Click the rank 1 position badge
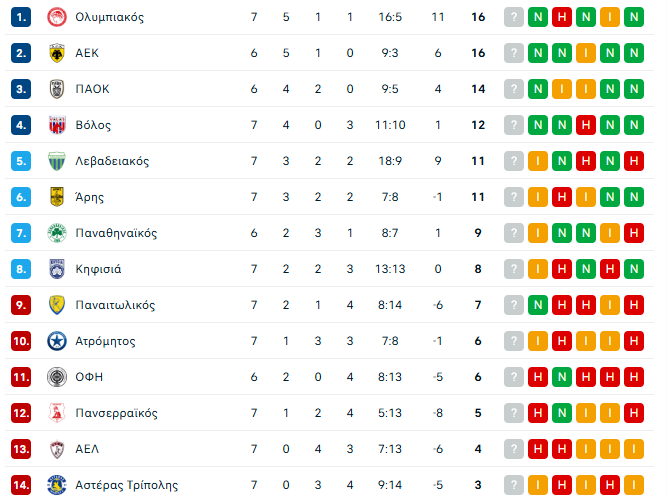This screenshot has height=501, width=667. (22, 17)
